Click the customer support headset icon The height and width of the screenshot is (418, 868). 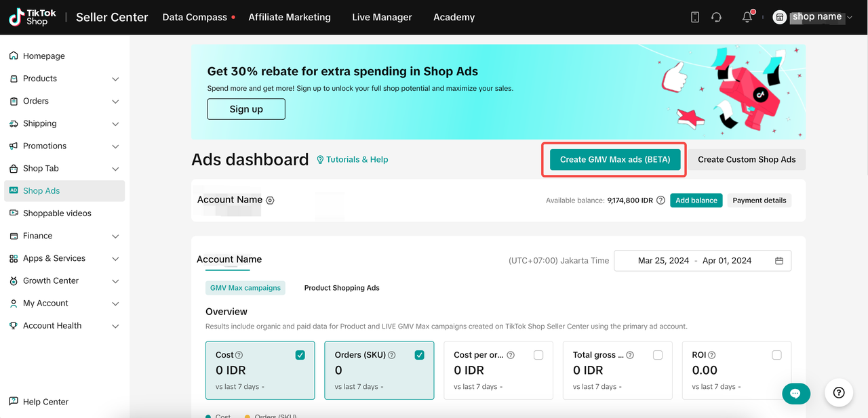click(x=716, y=17)
